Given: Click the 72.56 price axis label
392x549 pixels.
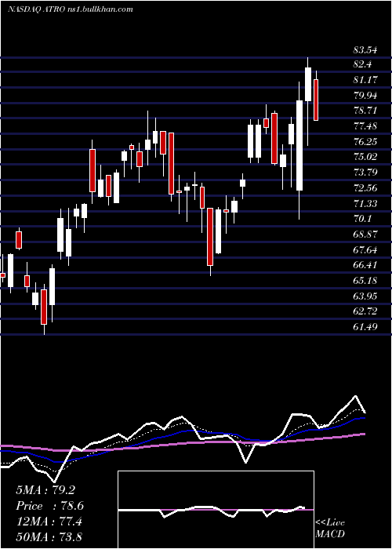Looking at the screenshot, I should tap(365, 188).
